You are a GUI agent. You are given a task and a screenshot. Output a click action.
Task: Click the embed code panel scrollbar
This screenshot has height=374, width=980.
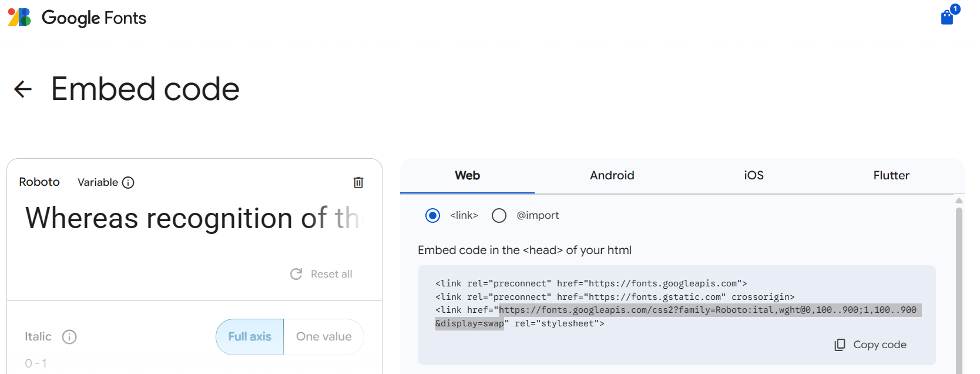(959, 282)
